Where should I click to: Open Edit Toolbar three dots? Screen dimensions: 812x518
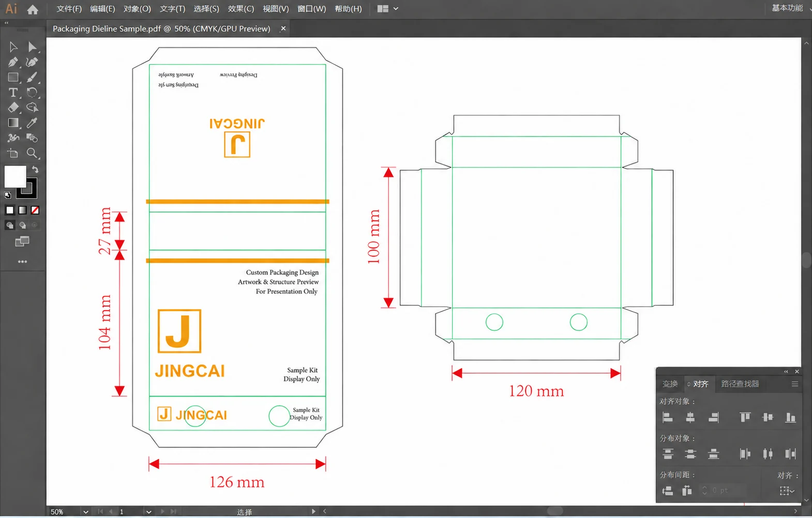click(22, 262)
